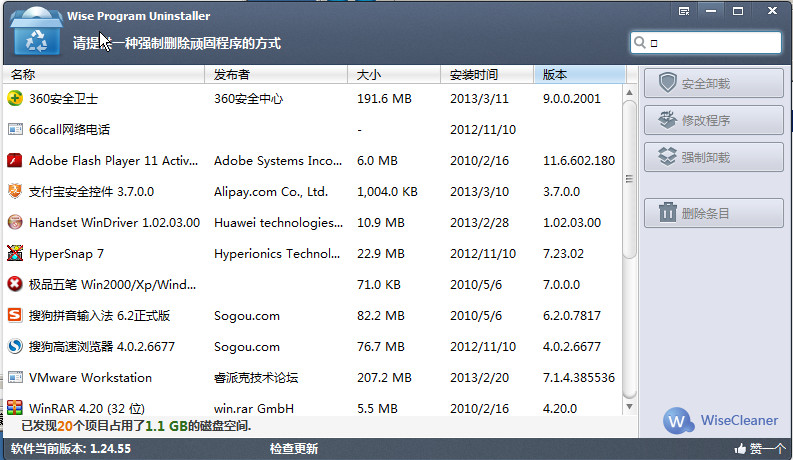
Task: Click the 搜狗高速浏览器 blue icon
Action: coord(15,346)
